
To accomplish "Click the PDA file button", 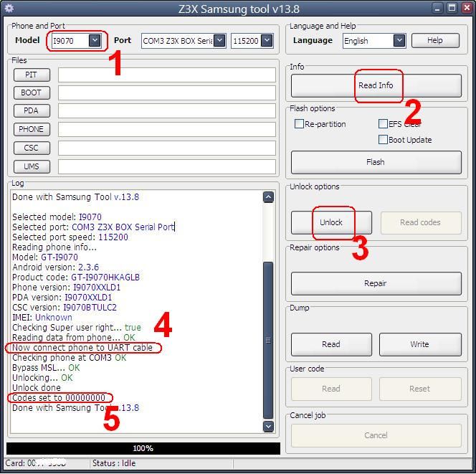I will tap(32, 111).
